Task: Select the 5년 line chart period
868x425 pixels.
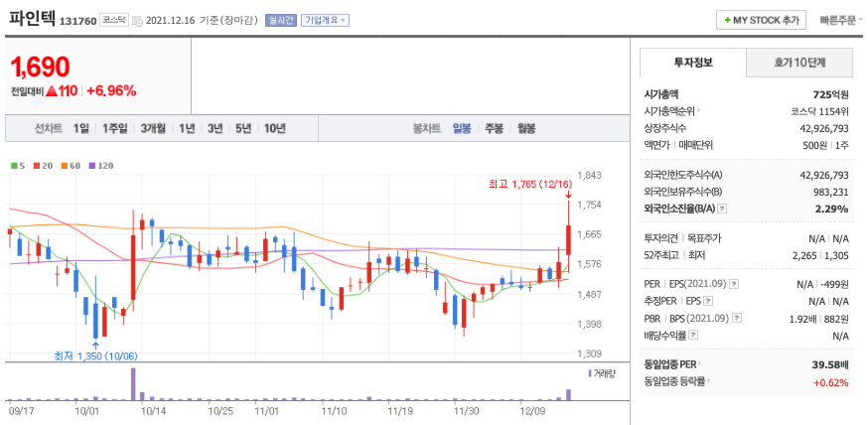Action: point(243,128)
